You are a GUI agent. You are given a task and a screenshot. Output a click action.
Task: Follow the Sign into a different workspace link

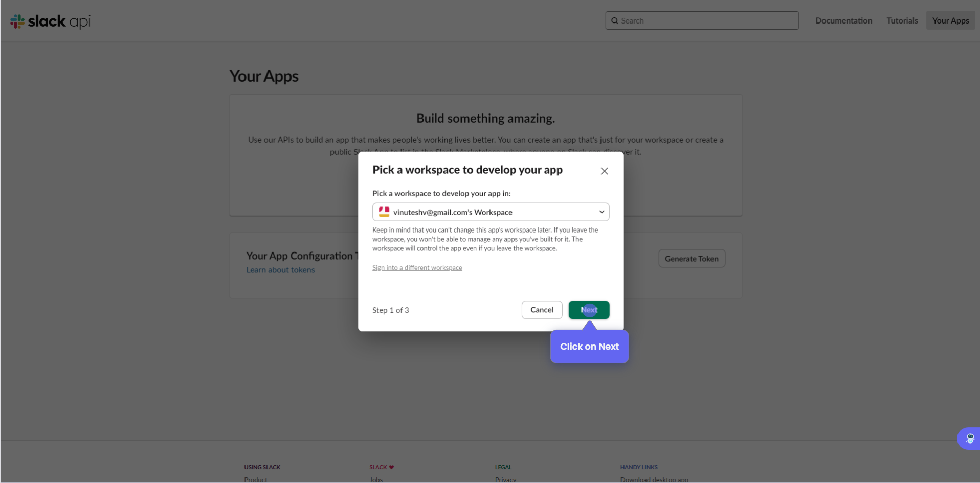point(417,268)
